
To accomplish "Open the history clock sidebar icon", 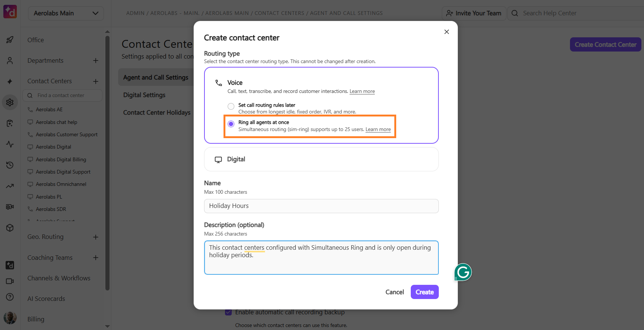I will coord(10,165).
